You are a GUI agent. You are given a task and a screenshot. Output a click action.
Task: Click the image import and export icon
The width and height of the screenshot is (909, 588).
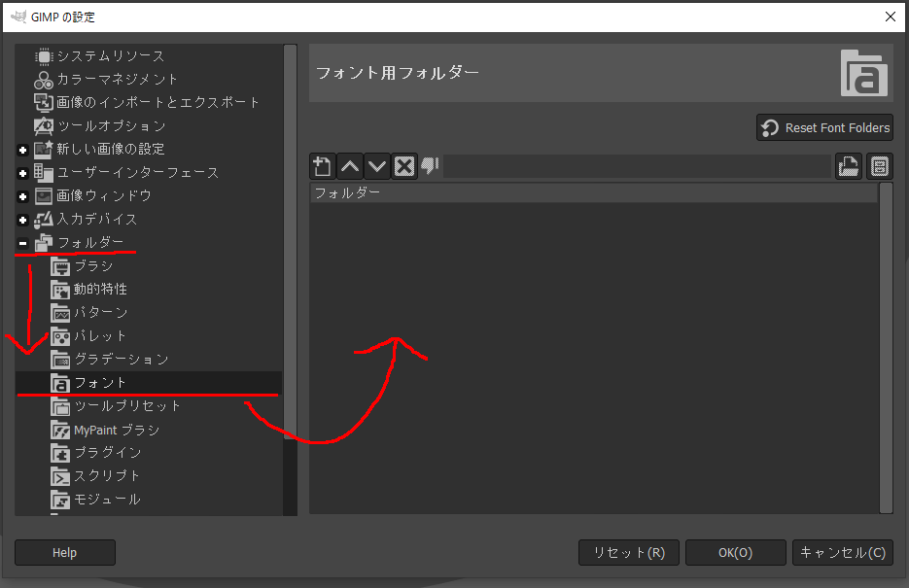click(44, 103)
